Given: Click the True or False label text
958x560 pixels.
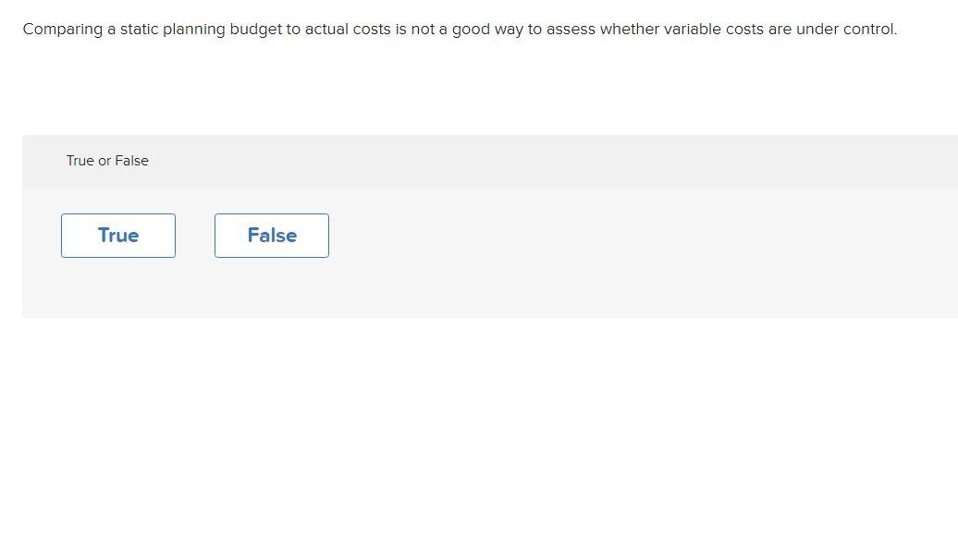Looking at the screenshot, I should tap(107, 161).
